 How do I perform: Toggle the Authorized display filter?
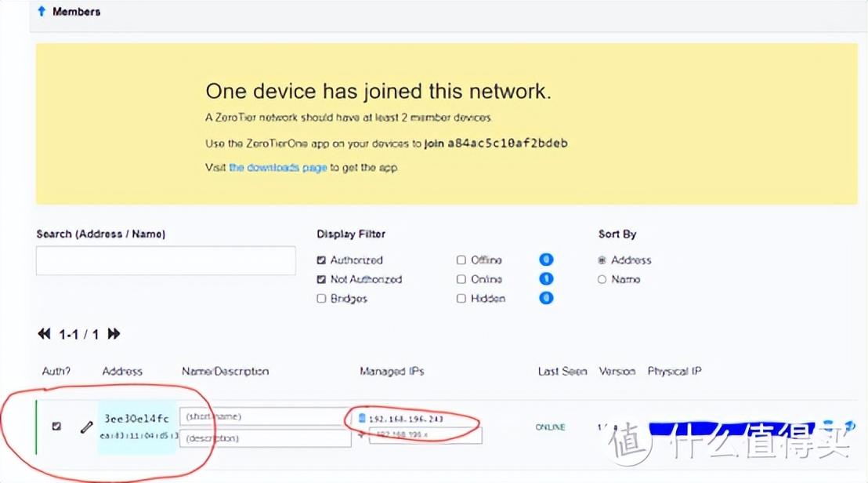tap(321, 260)
